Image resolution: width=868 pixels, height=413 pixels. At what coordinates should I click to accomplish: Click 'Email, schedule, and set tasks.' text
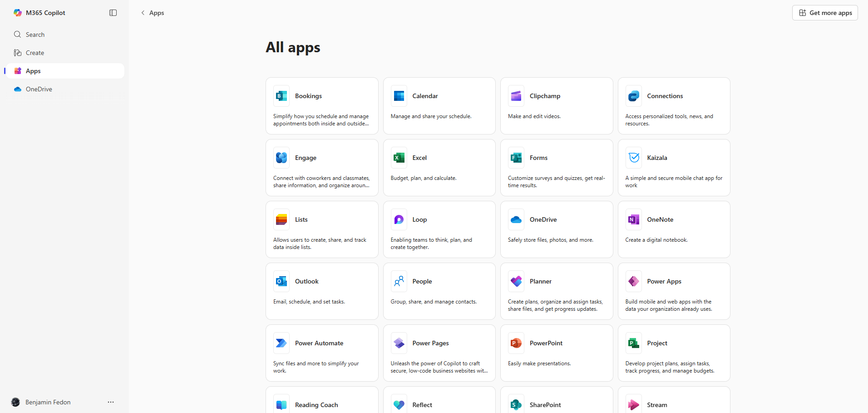pos(309,302)
